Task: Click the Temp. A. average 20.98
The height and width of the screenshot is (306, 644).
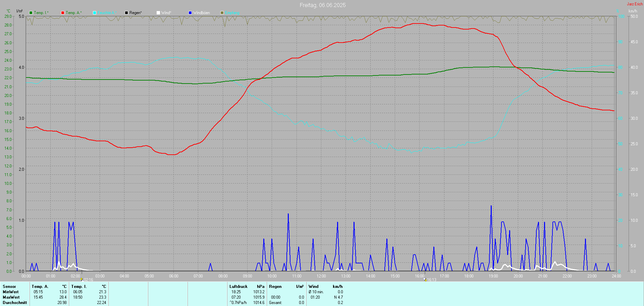Action: point(62,303)
